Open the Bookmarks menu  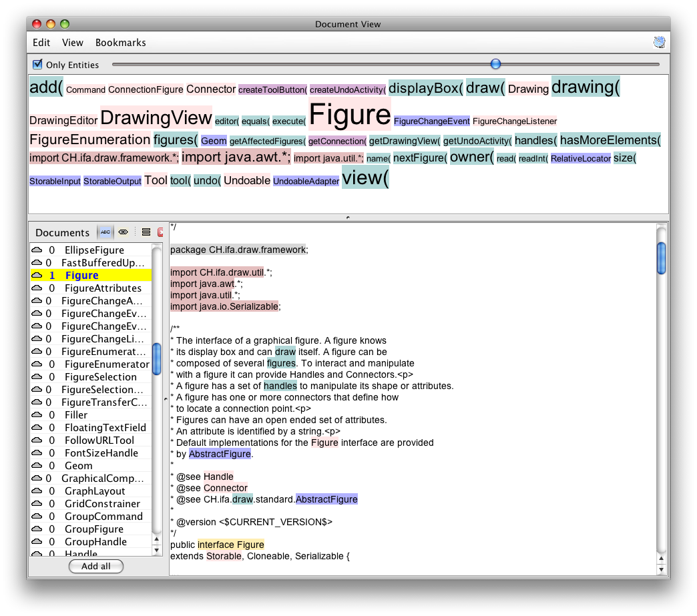(120, 43)
